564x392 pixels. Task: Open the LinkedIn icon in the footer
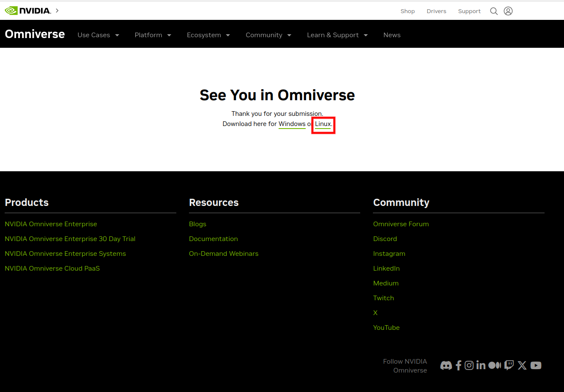(481, 365)
